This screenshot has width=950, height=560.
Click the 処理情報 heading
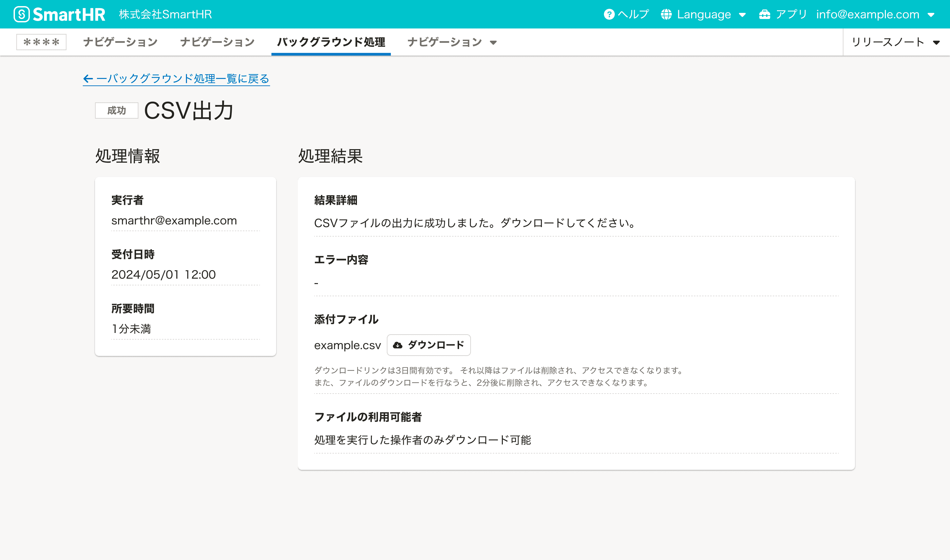pyautogui.click(x=128, y=156)
